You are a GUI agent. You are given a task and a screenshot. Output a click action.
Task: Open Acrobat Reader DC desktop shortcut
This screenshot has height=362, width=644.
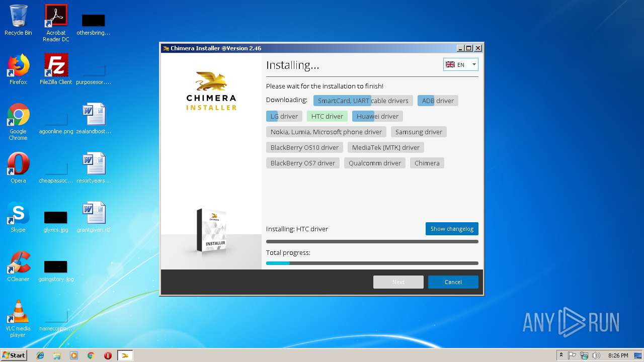coord(56,23)
